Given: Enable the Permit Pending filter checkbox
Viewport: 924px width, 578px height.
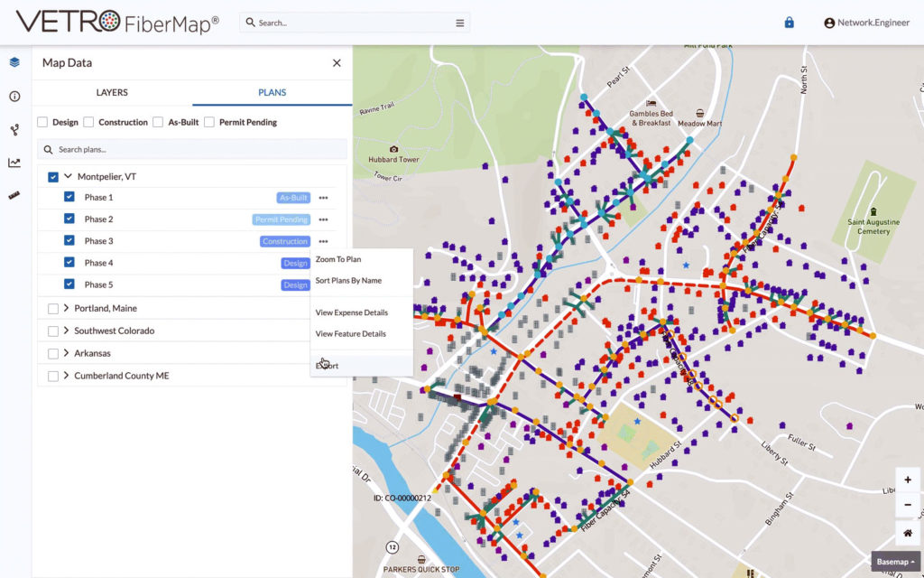Looking at the screenshot, I should point(209,122).
